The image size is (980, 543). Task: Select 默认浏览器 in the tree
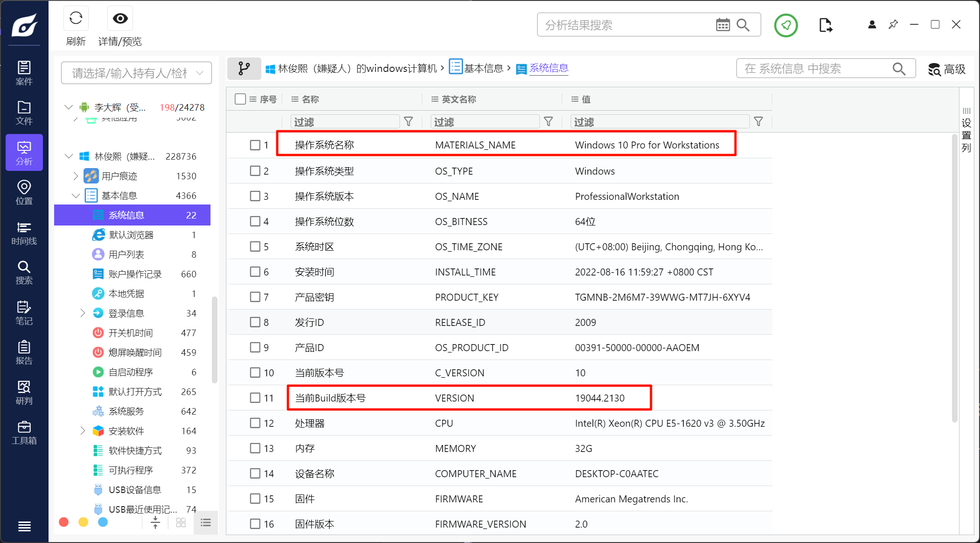click(x=131, y=235)
